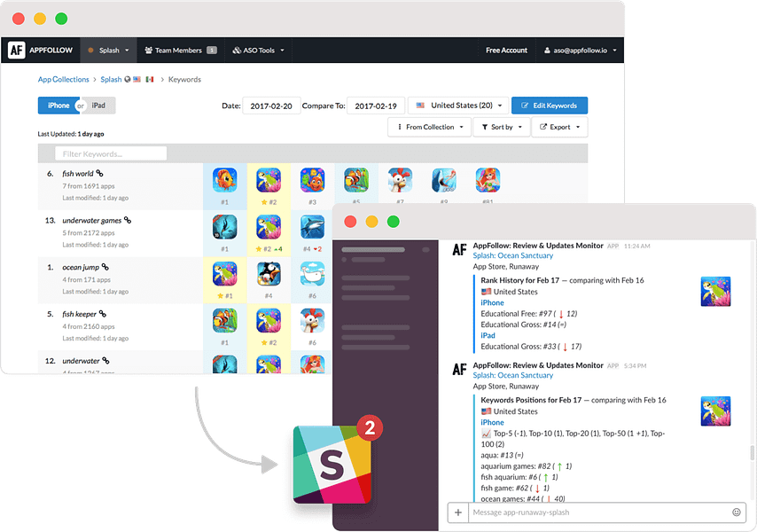Click the plus icon in Slack message box
Image resolution: width=757 pixels, height=532 pixels.
point(457,512)
